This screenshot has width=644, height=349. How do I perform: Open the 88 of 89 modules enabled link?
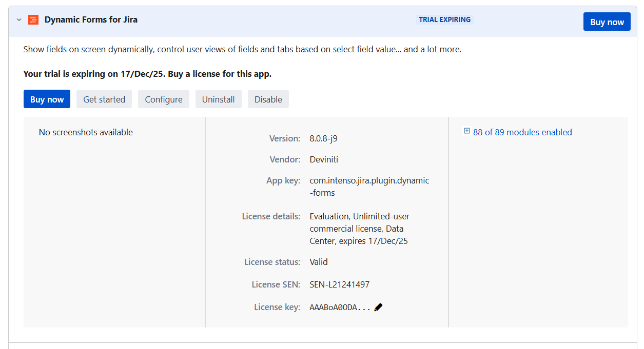tap(522, 132)
